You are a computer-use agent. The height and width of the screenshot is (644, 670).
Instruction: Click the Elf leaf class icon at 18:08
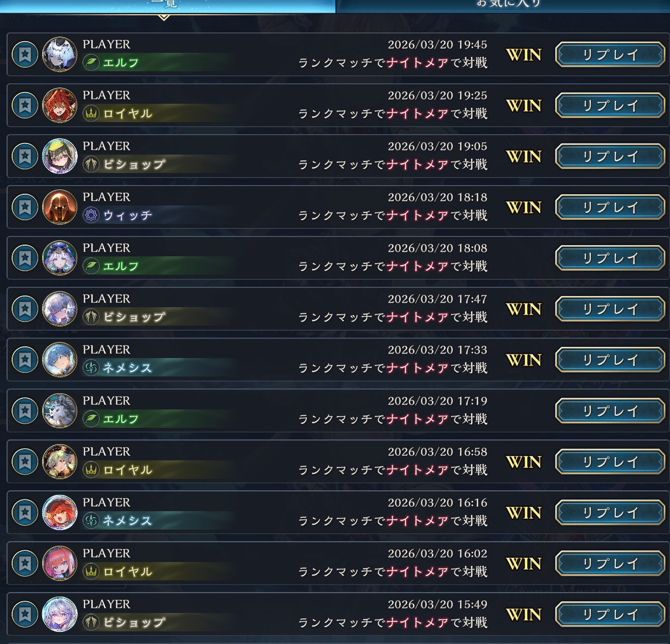(91, 266)
